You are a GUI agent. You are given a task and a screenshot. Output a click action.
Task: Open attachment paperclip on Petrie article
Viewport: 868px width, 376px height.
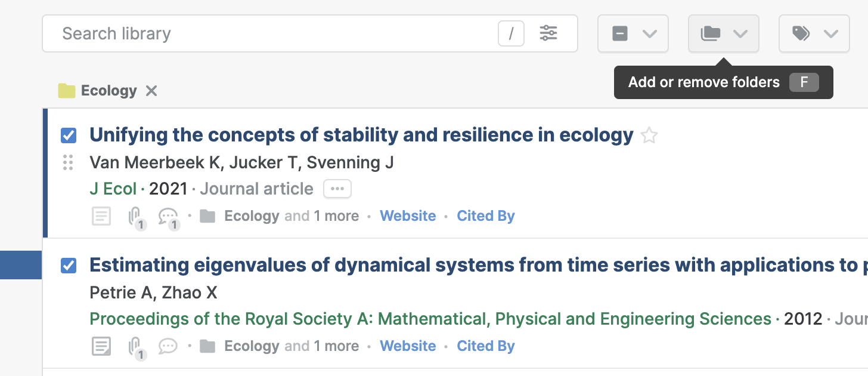tap(137, 347)
